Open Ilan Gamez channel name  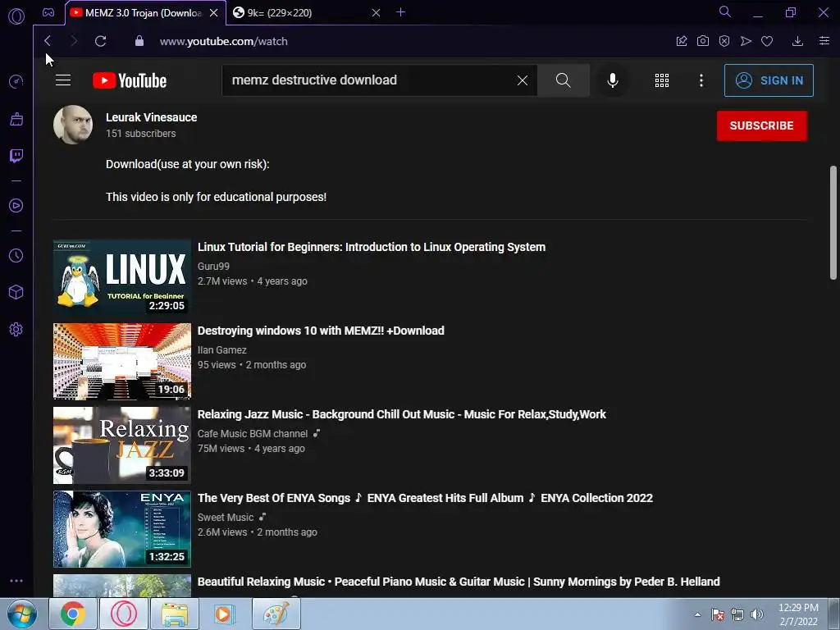tap(222, 349)
